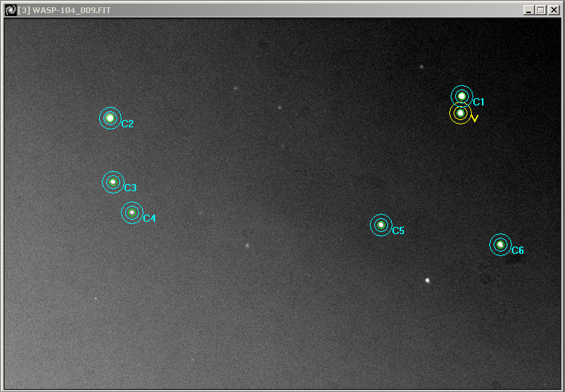Click the cyan C5 text label
565x392 pixels.
(398, 231)
